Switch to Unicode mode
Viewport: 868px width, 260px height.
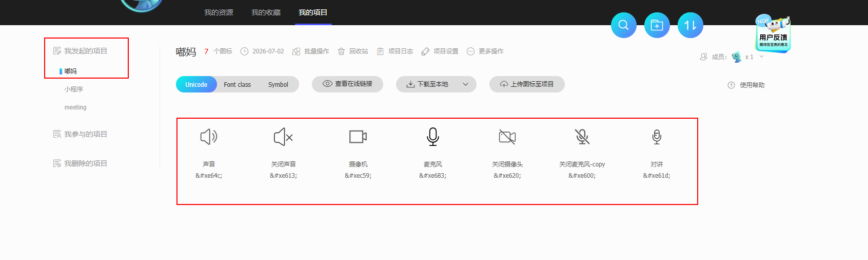(196, 84)
